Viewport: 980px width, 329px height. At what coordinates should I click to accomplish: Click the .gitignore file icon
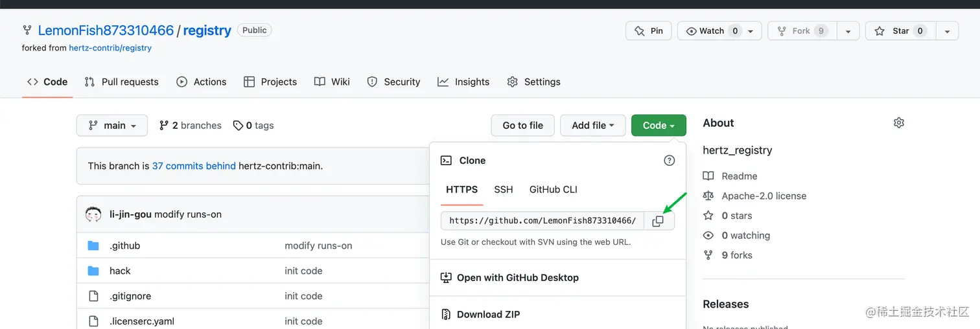coord(93,296)
